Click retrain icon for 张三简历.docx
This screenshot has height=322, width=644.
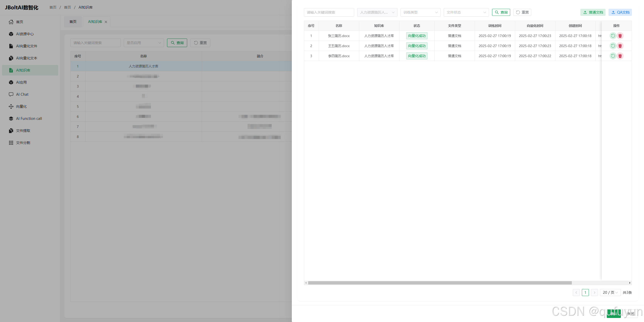pyautogui.click(x=613, y=36)
